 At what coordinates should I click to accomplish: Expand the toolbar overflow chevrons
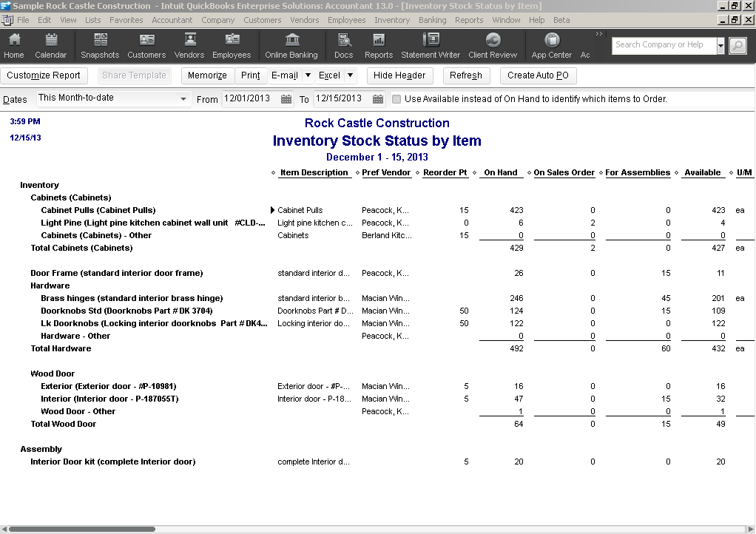pos(599,34)
